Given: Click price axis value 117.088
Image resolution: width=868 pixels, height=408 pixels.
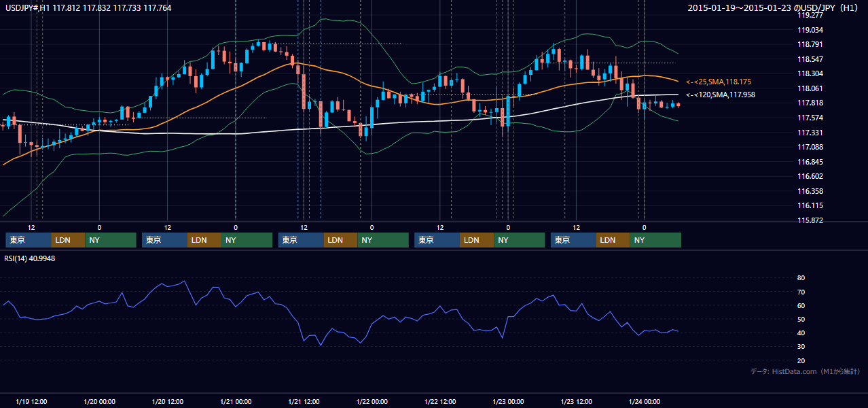Looking at the screenshot, I should 810,147.
